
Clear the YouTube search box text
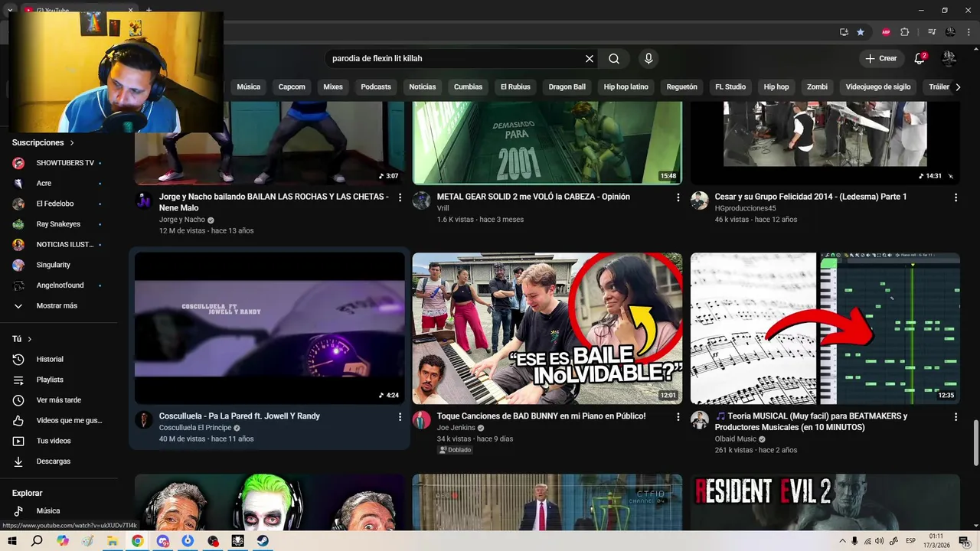[x=590, y=59]
